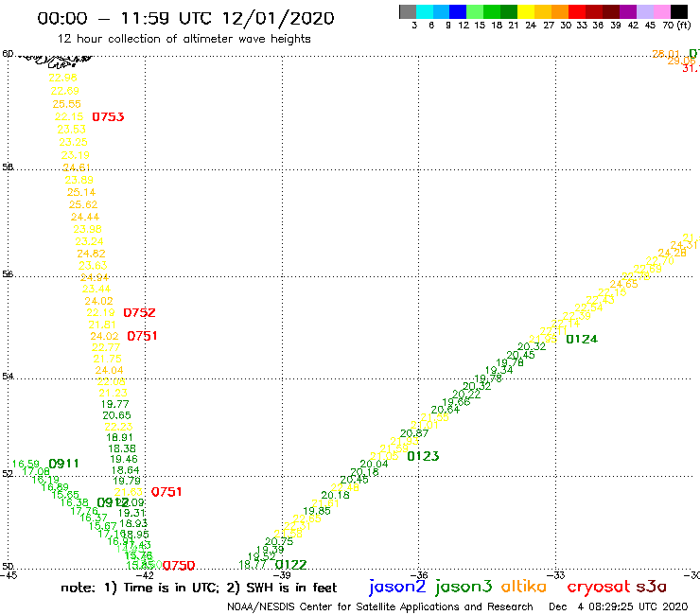Click the 58 latitude axis label
The height and width of the screenshot is (615, 700).
[x=8, y=167]
